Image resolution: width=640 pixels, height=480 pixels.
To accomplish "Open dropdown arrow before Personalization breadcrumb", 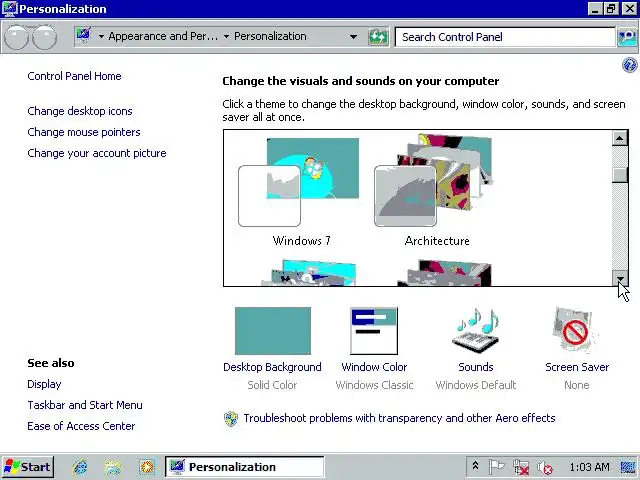I will click(x=227, y=37).
